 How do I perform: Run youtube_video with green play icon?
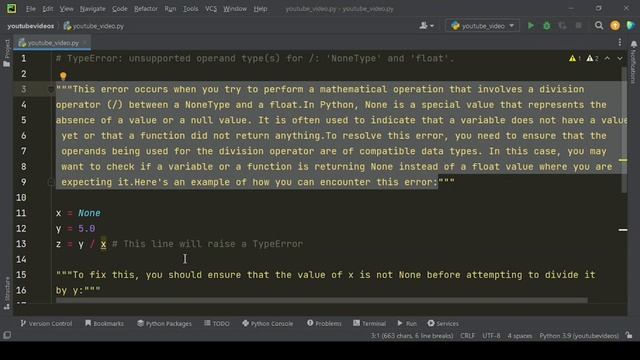531,26
